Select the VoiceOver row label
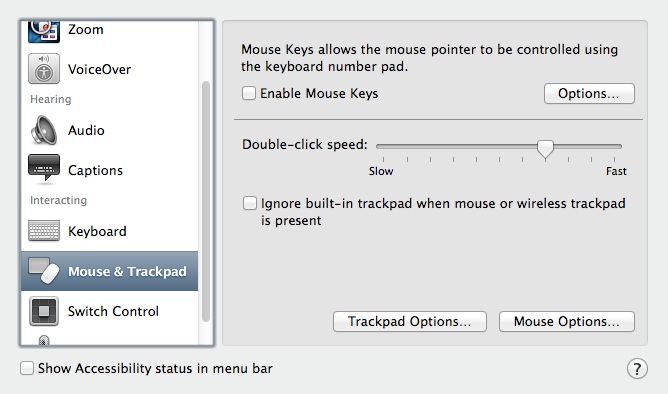668x394 pixels. (x=99, y=69)
